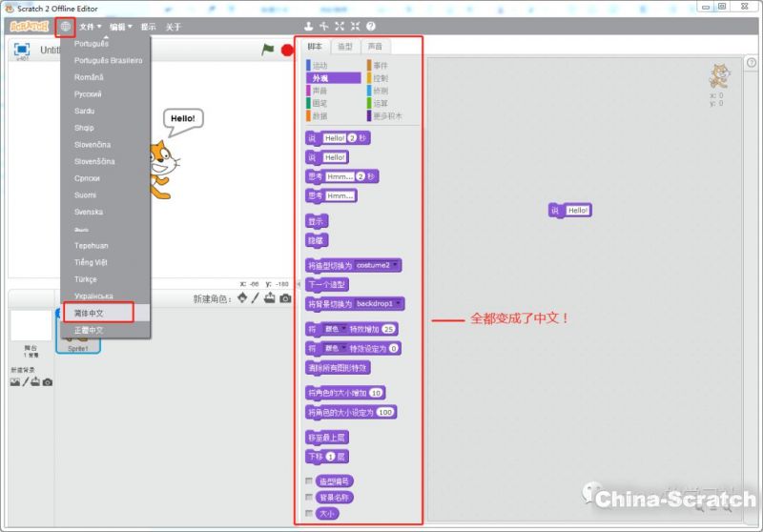Switch to the 造型 tab
The height and width of the screenshot is (532, 763).
pos(345,46)
